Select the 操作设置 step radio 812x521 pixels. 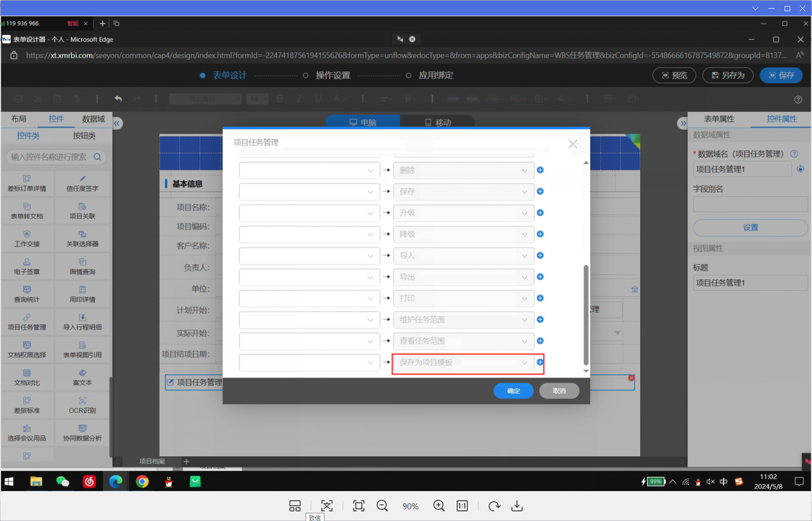click(x=306, y=76)
